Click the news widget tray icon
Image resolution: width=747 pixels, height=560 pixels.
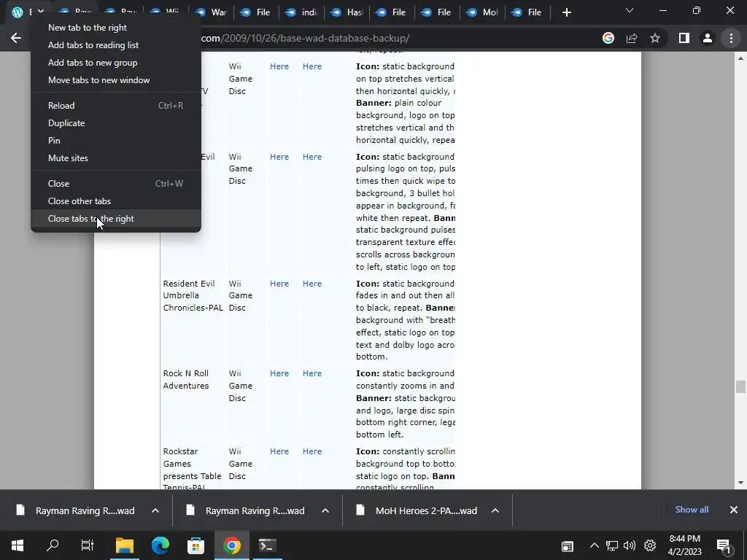(x=567, y=546)
